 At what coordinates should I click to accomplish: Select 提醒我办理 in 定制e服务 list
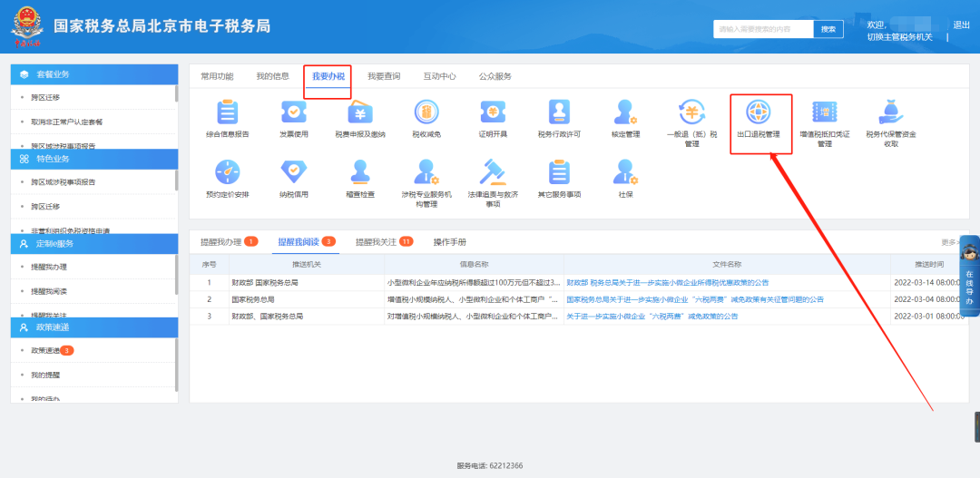49,267
